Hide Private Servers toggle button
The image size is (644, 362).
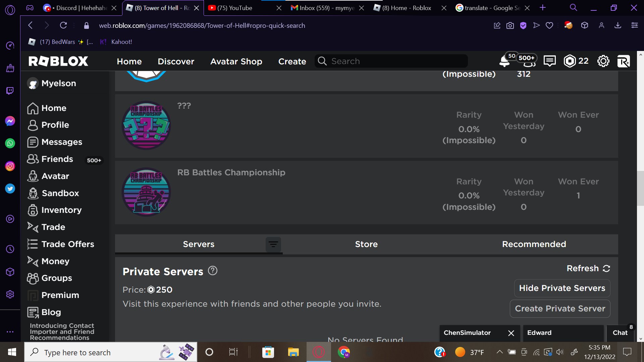(562, 288)
